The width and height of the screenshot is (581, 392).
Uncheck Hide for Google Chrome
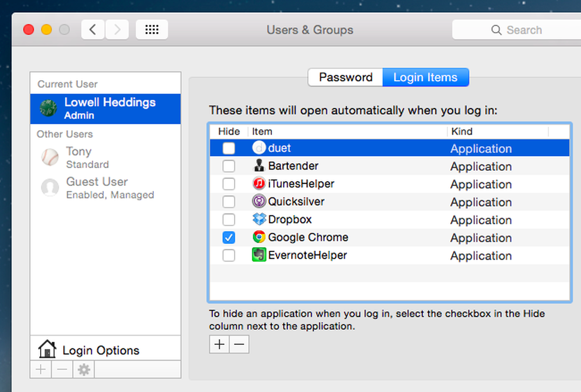(x=228, y=237)
